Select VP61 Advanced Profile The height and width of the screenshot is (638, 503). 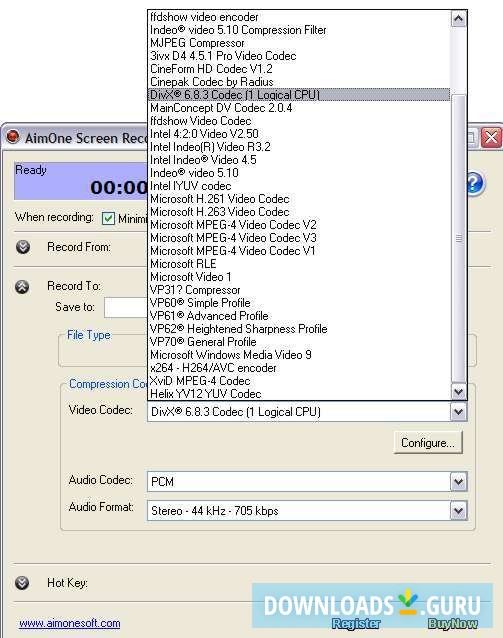299,316
